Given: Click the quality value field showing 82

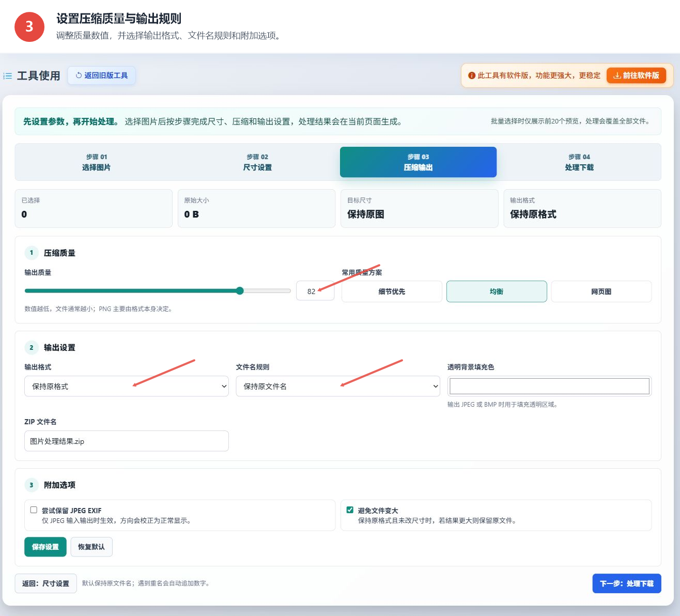Looking at the screenshot, I should [315, 291].
